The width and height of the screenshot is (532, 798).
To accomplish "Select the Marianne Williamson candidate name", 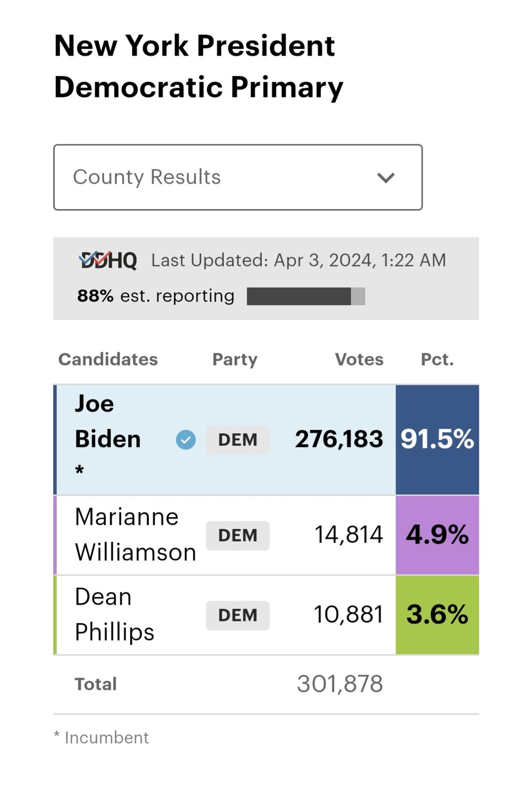I will coord(135,535).
